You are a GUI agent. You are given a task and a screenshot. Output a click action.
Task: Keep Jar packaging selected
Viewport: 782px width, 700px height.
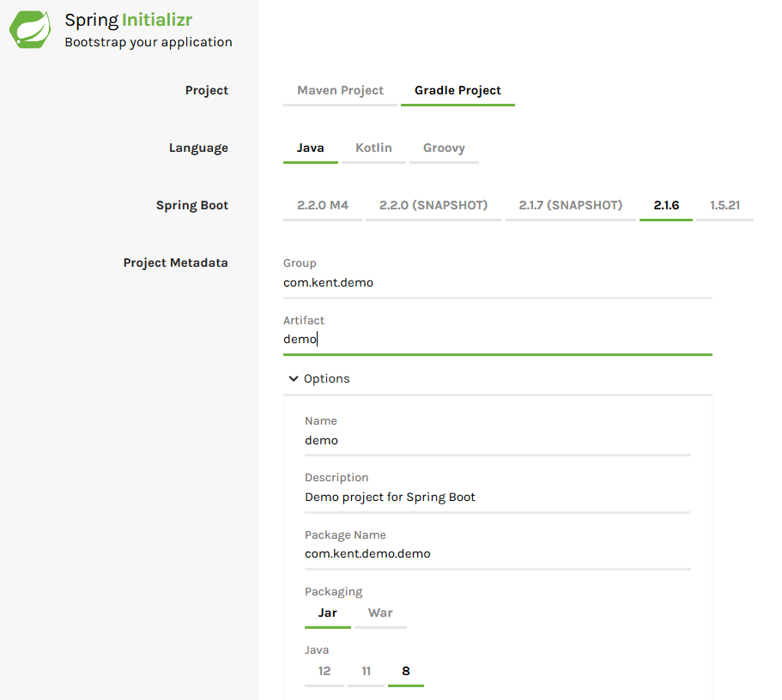click(x=327, y=612)
